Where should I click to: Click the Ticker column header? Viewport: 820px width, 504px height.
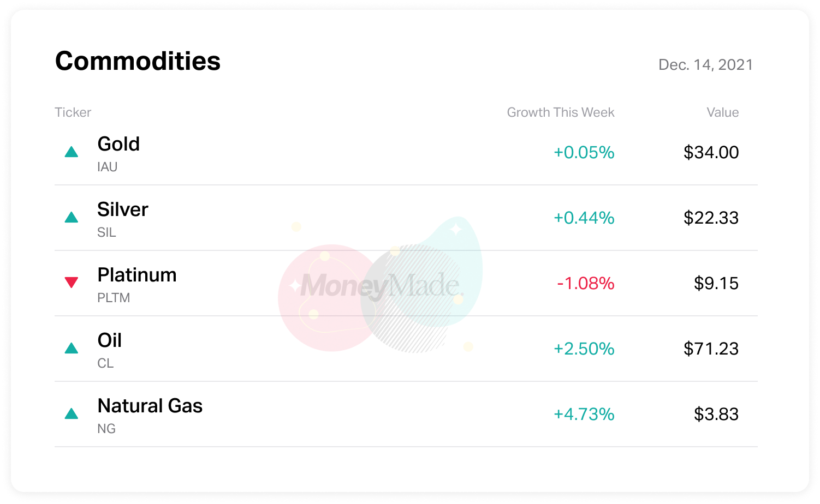[73, 112]
